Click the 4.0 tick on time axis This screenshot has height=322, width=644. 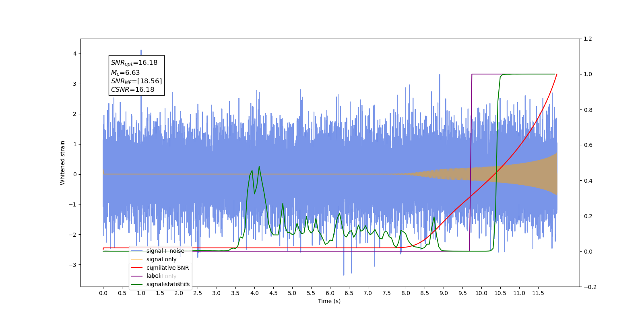click(x=254, y=293)
